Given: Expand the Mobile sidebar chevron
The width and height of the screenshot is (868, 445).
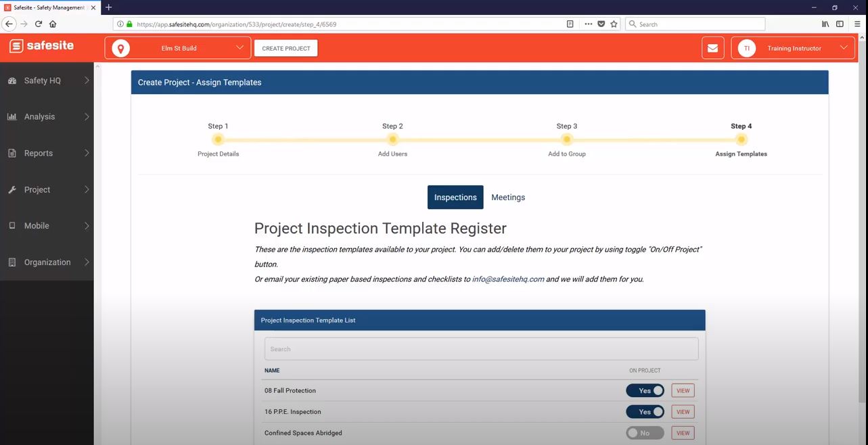Looking at the screenshot, I should tap(87, 226).
